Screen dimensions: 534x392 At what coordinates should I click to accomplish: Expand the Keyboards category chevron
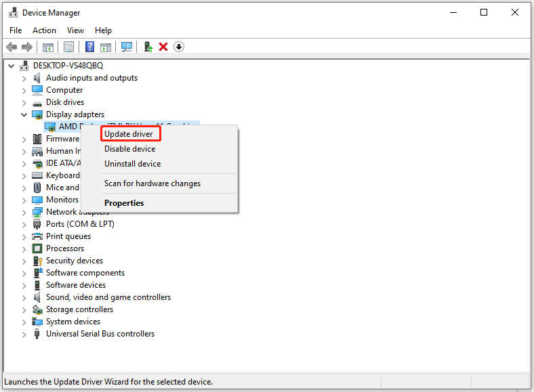pyautogui.click(x=24, y=176)
